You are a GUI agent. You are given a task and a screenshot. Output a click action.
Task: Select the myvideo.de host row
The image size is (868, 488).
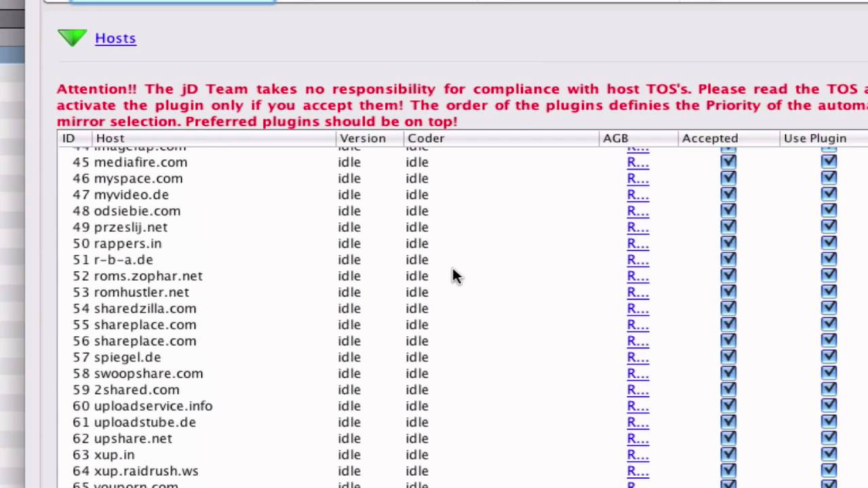(463, 195)
